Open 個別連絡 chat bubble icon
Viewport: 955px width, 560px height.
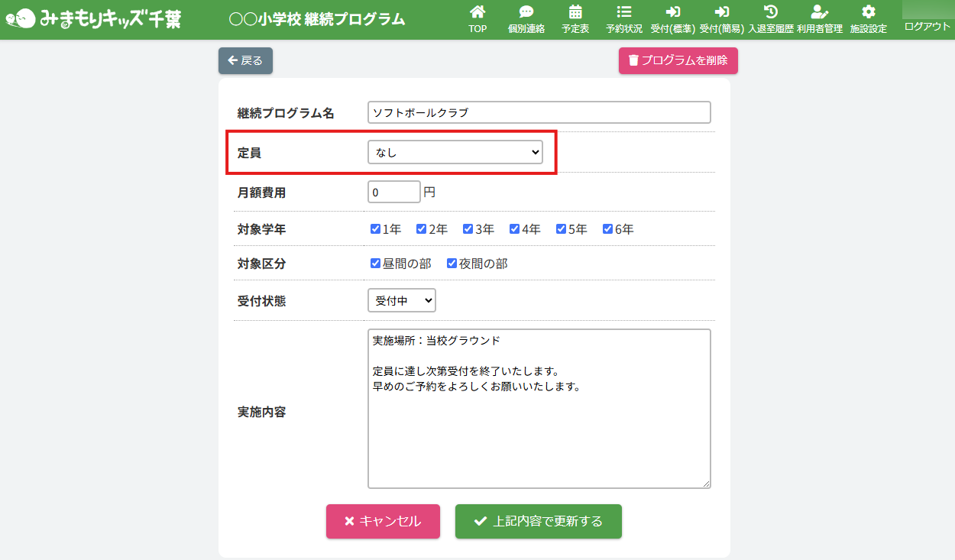(526, 12)
